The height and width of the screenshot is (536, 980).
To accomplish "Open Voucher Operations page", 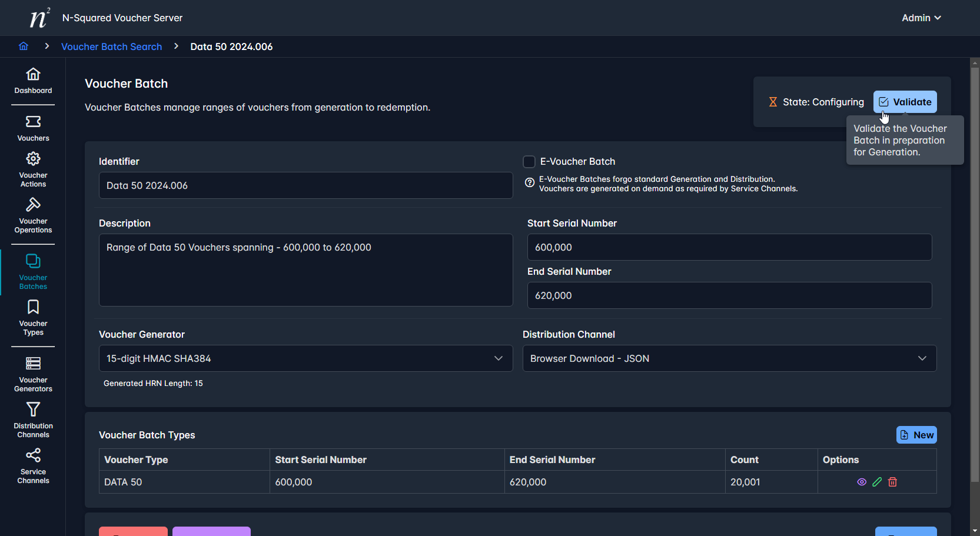I will click(x=33, y=215).
